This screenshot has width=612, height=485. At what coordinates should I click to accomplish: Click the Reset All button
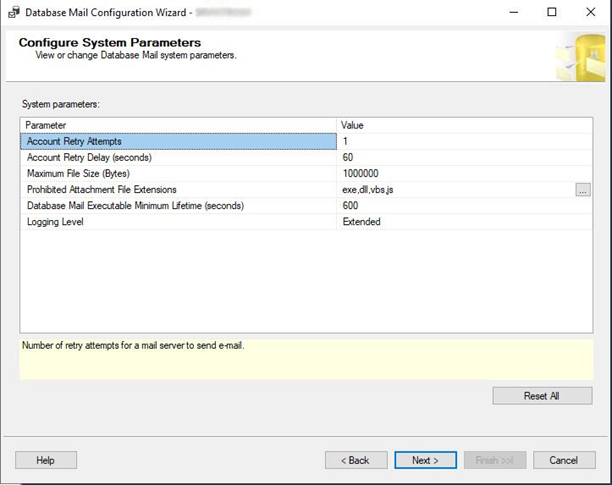(542, 396)
